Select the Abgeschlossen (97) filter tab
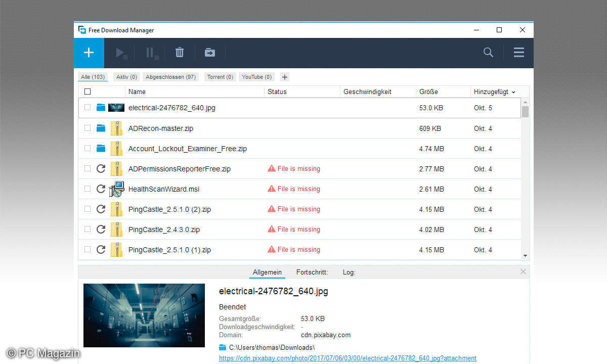The width and height of the screenshot is (607, 364). pyautogui.click(x=170, y=77)
